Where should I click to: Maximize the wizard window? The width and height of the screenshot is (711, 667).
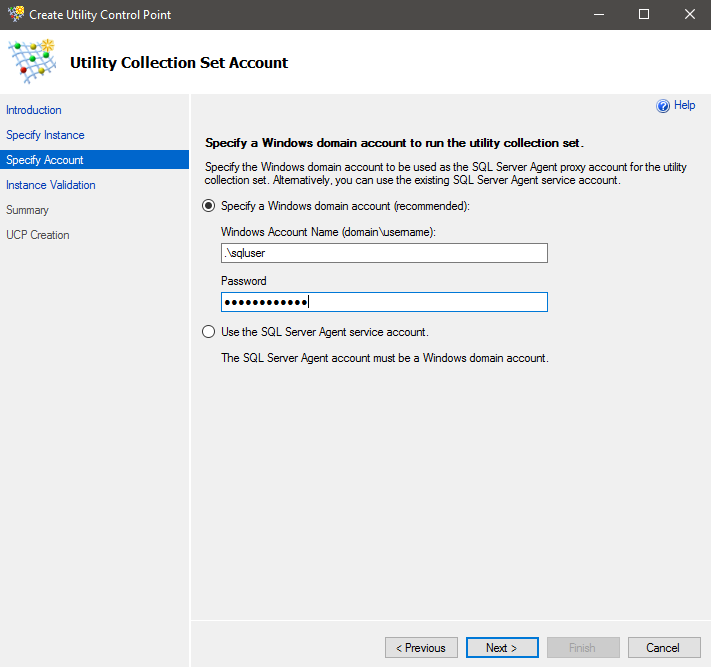(644, 15)
